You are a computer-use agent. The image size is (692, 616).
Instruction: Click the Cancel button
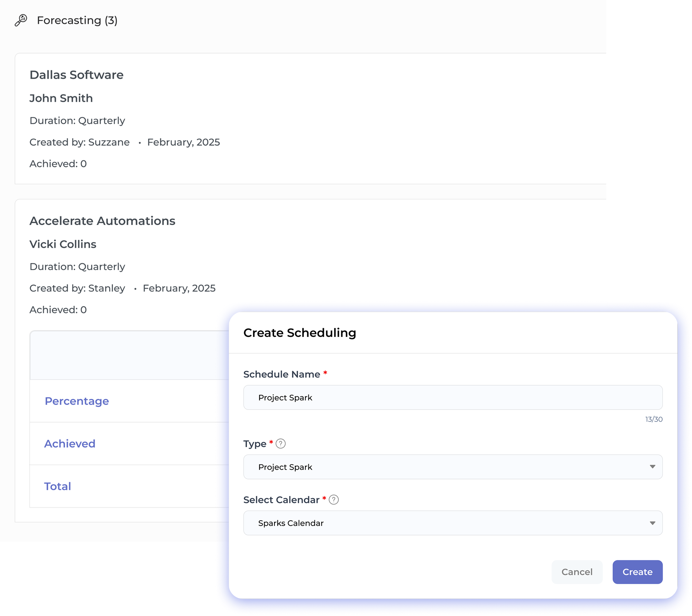(x=577, y=572)
